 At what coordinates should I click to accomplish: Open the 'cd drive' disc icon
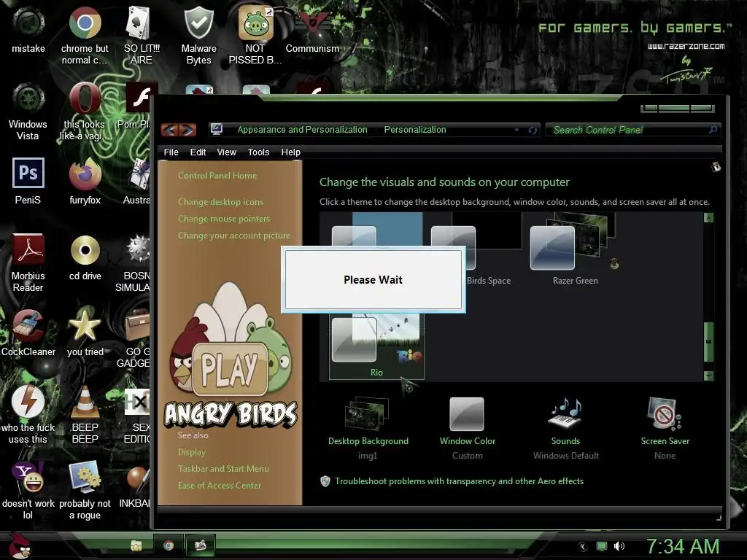pos(85,257)
